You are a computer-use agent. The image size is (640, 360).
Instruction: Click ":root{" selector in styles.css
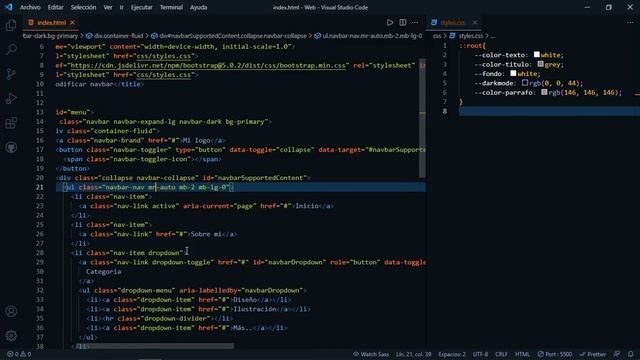coord(472,46)
